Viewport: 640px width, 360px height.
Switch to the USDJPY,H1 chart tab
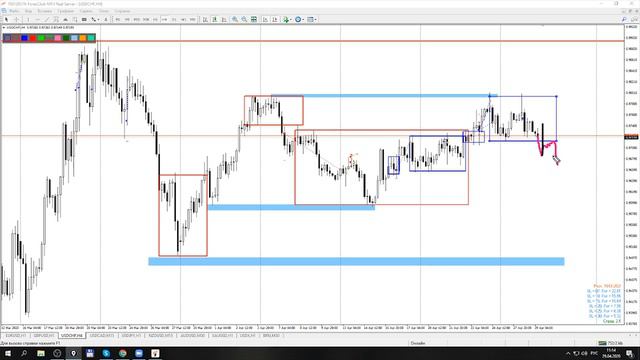131,336
